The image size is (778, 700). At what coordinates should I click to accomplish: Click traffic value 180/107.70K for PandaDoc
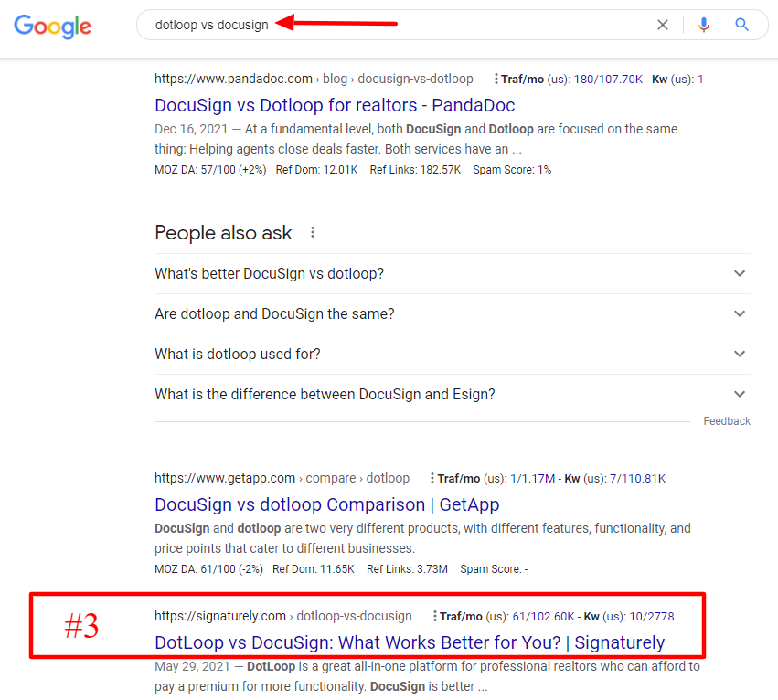pos(608,80)
